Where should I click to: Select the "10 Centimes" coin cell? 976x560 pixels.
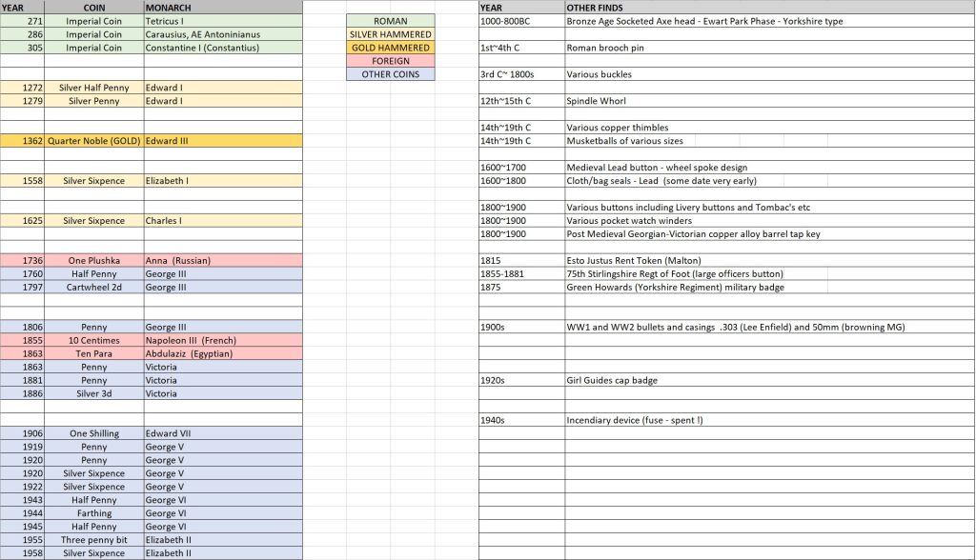tap(94, 340)
